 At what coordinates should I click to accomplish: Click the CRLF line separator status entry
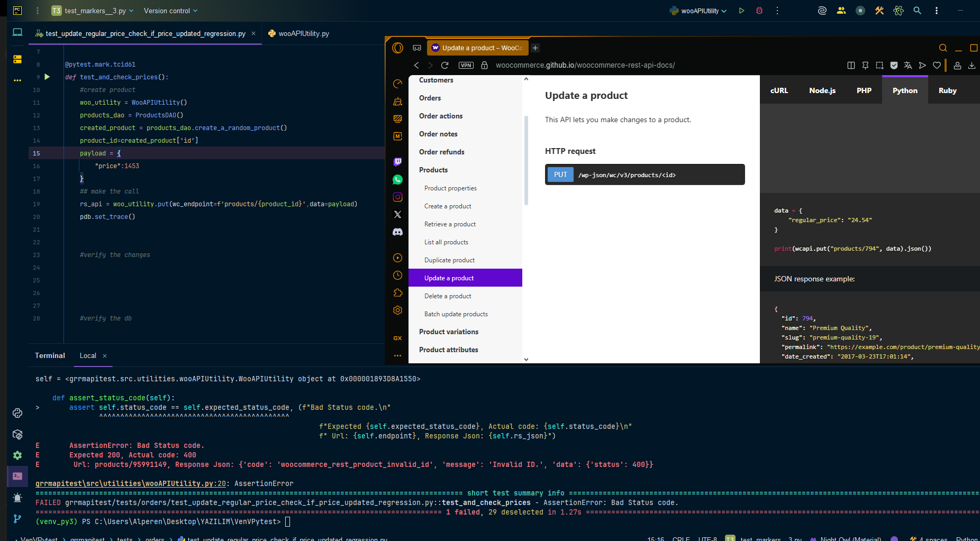coord(680,539)
